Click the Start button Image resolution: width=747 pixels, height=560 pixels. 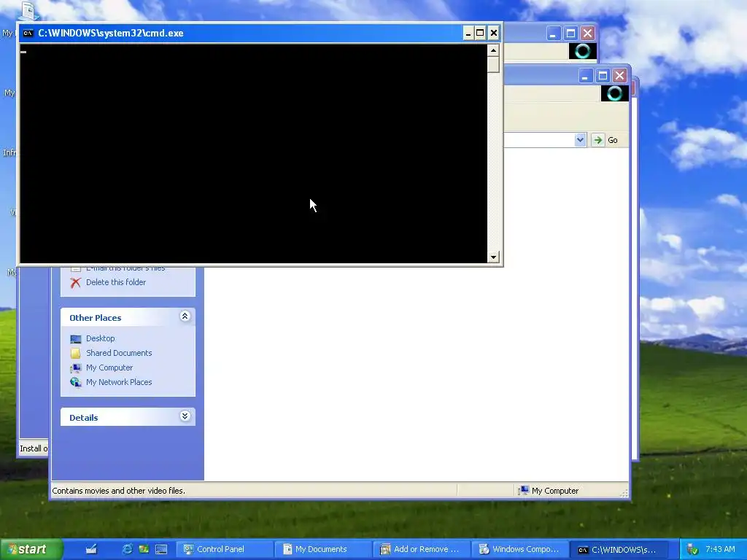pyautogui.click(x=31, y=549)
